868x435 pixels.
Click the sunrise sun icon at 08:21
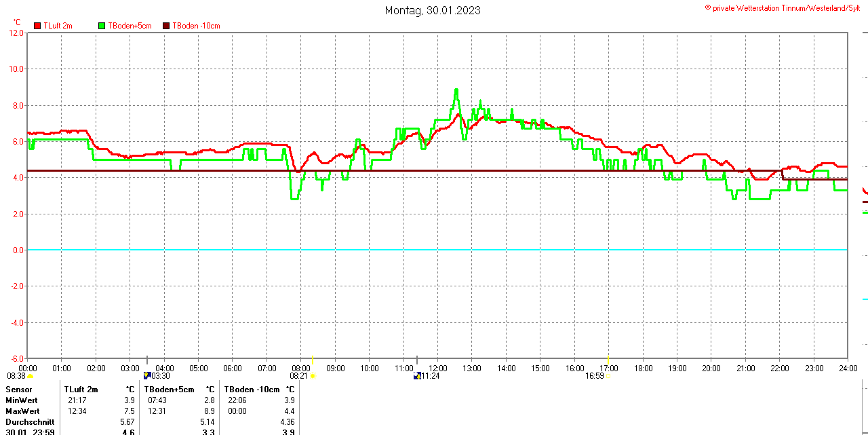313,376
